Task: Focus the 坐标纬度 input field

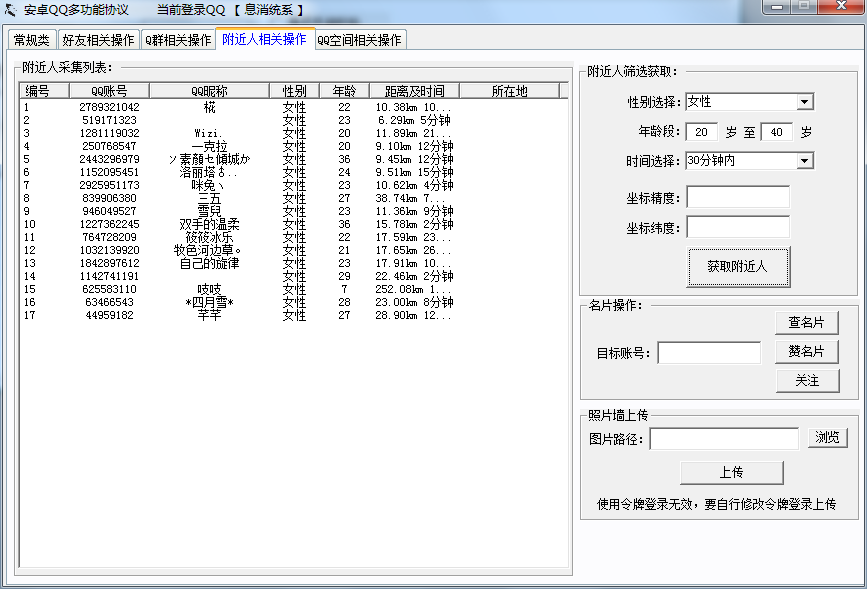Action: pyautogui.click(x=738, y=227)
